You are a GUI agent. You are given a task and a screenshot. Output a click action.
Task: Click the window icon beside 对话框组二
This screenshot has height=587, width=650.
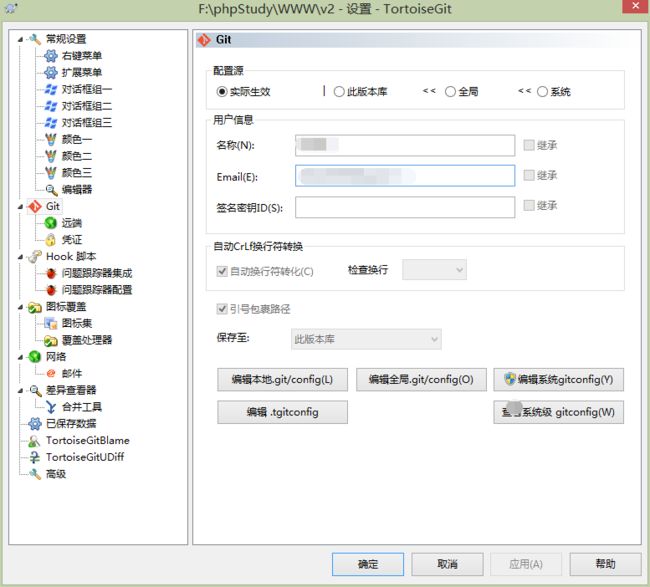pos(51,106)
